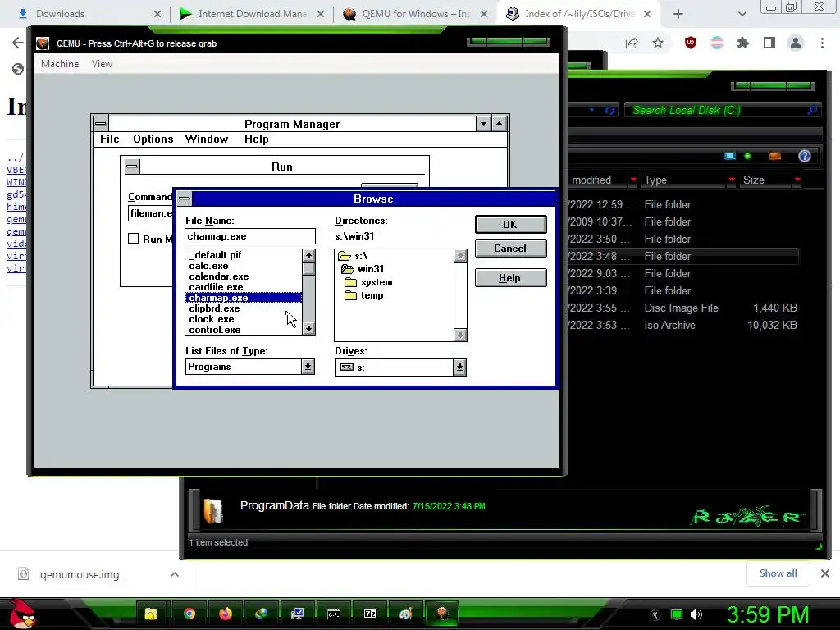Screen dimensions: 840x630
Task: Open File Explorer from the taskbar
Action: [x=151, y=614]
